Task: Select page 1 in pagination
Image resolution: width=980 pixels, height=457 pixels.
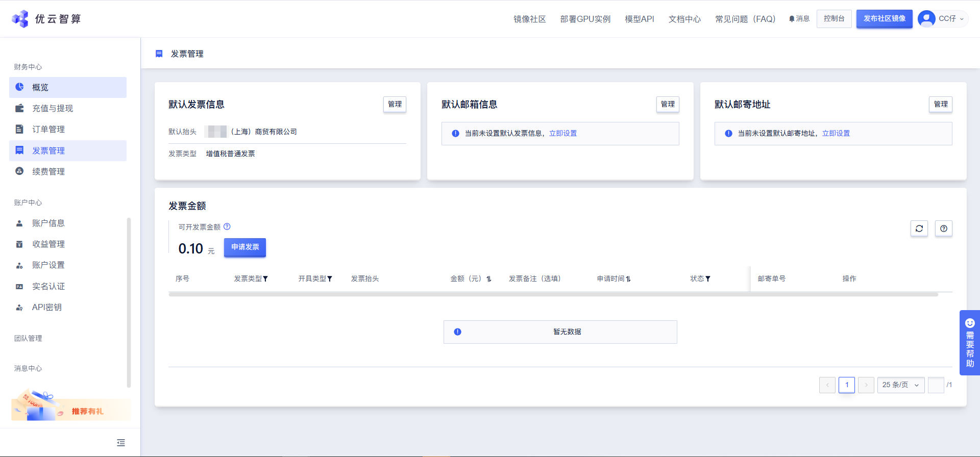Action: pyautogui.click(x=847, y=385)
